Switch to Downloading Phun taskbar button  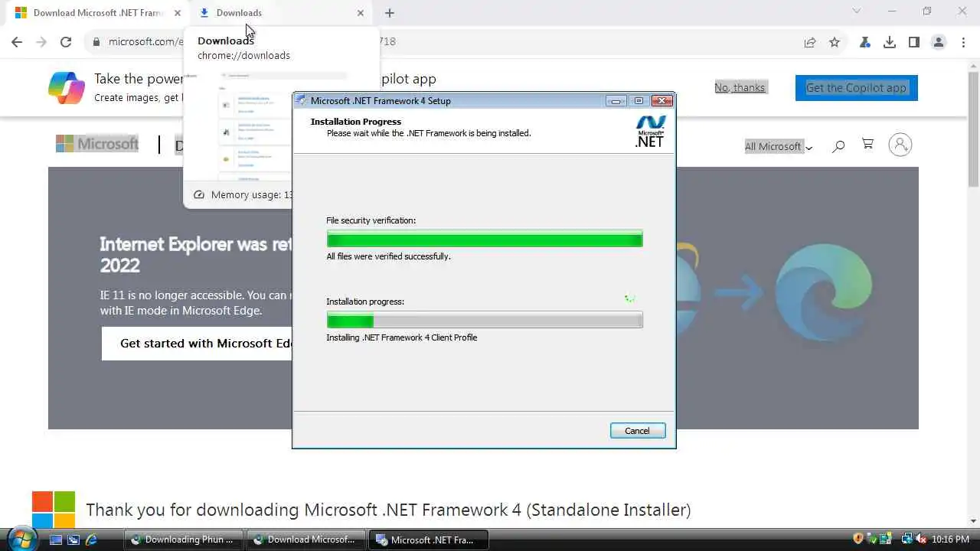tap(184, 540)
